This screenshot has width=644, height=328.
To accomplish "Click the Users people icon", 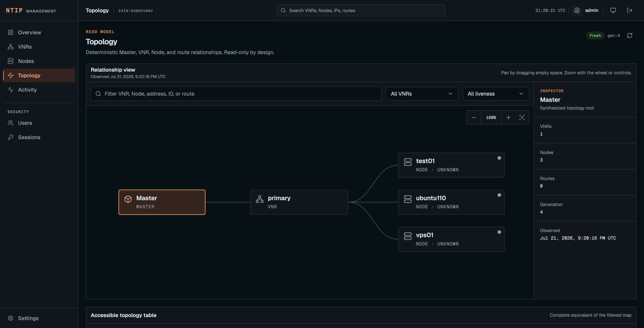I will [x=11, y=123].
